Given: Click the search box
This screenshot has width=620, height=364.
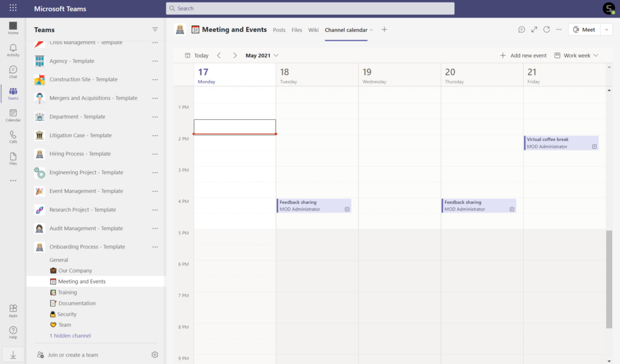Looking at the screenshot, I should coord(310,8).
